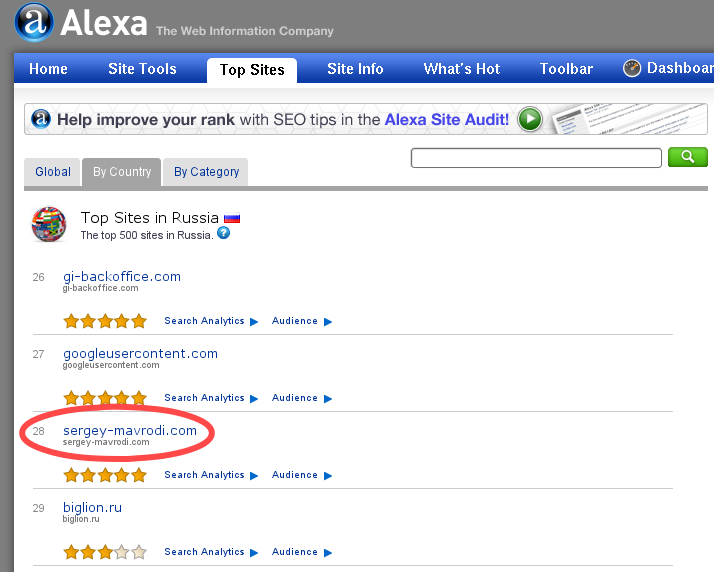The image size is (714, 572).
Task: Expand Search Analytics for gi-backoffice.com
Action: click(211, 321)
